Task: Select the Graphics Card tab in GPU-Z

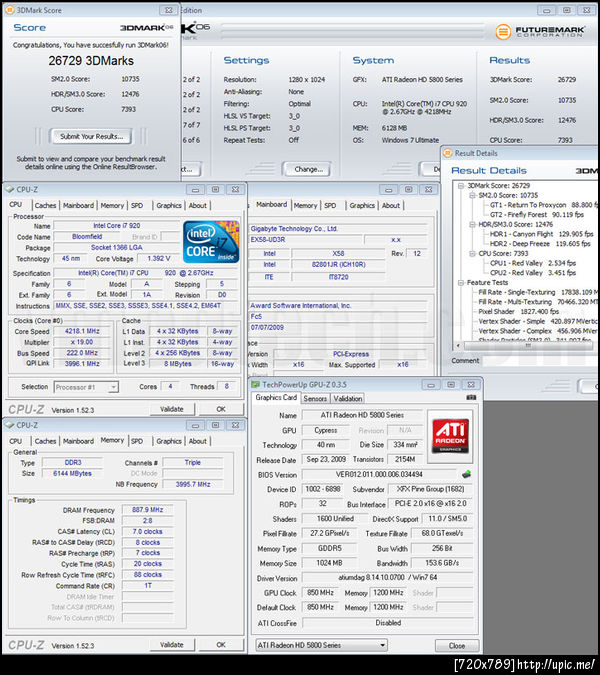Action: coord(276,397)
